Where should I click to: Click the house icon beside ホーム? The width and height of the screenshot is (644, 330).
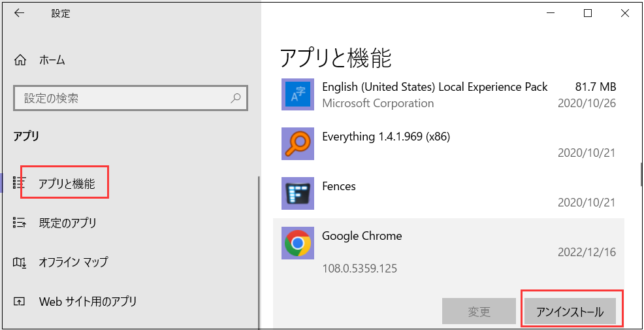point(20,60)
